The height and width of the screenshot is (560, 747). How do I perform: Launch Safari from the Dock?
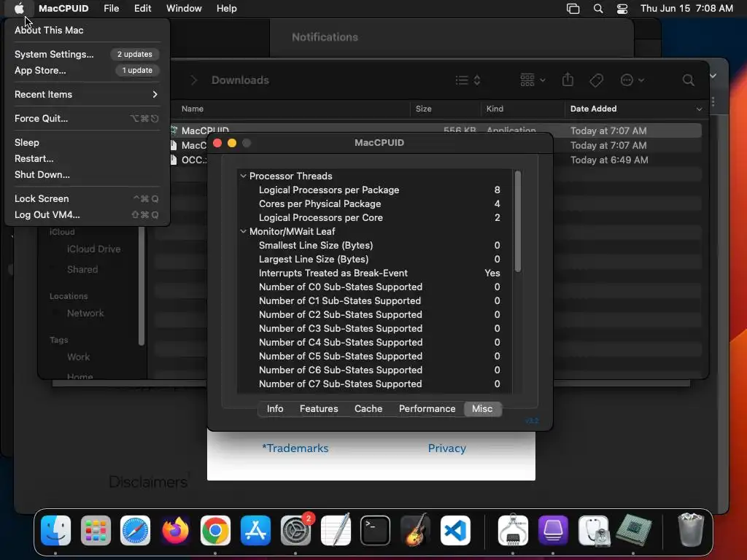tap(135, 530)
